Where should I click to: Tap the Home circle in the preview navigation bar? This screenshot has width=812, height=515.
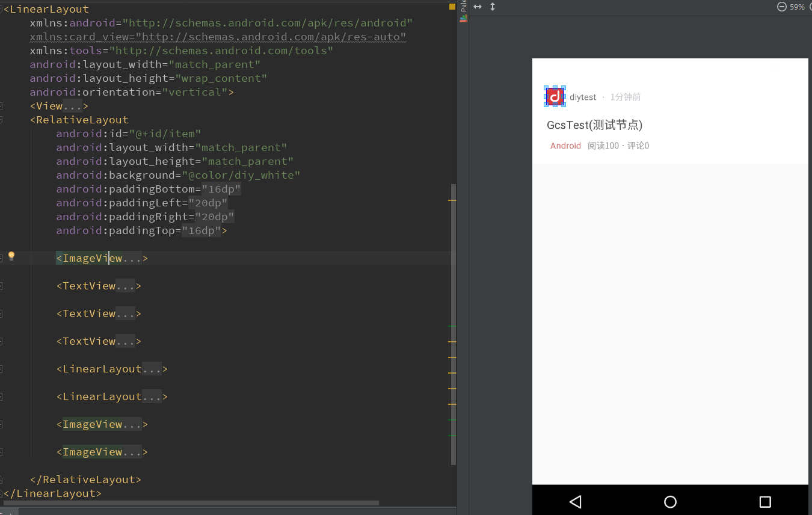pyautogui.click(x=669, y=501)
